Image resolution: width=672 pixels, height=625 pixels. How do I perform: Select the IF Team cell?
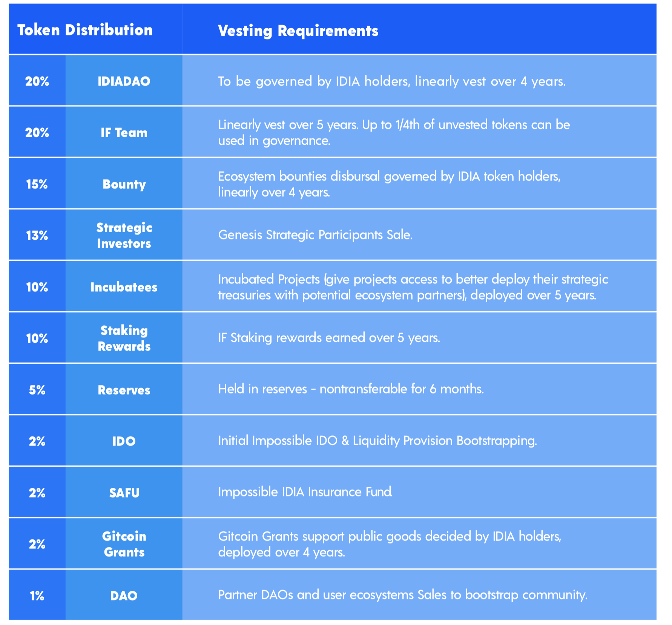[x=124, y=132]
